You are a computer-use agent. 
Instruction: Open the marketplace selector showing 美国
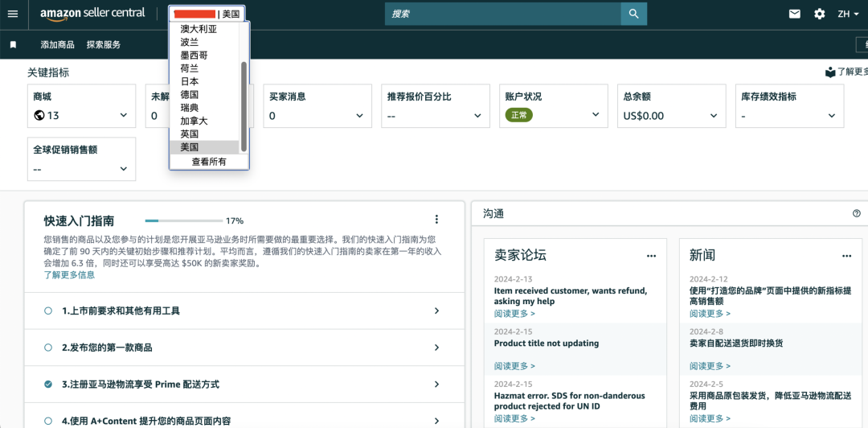[206, 14]
